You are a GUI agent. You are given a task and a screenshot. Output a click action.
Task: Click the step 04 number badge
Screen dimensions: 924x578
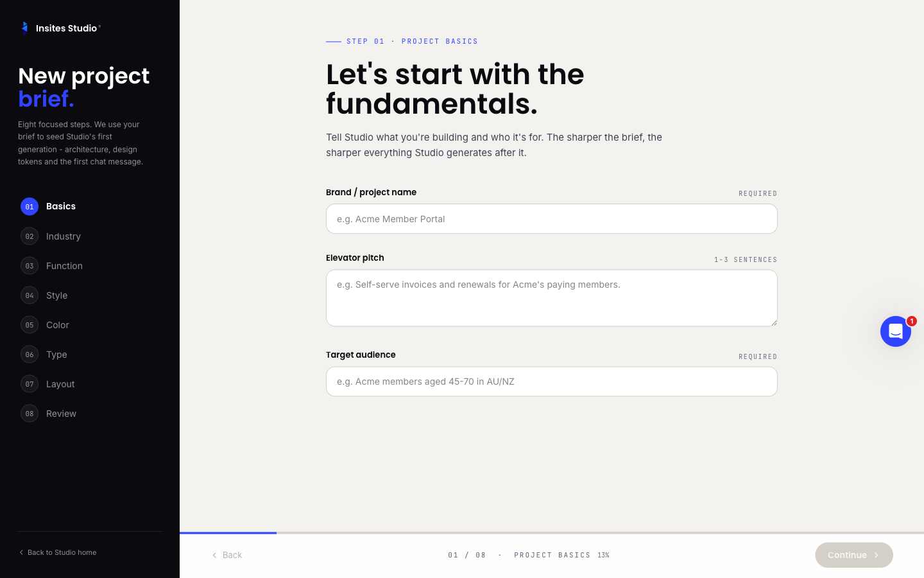point(30,295)
